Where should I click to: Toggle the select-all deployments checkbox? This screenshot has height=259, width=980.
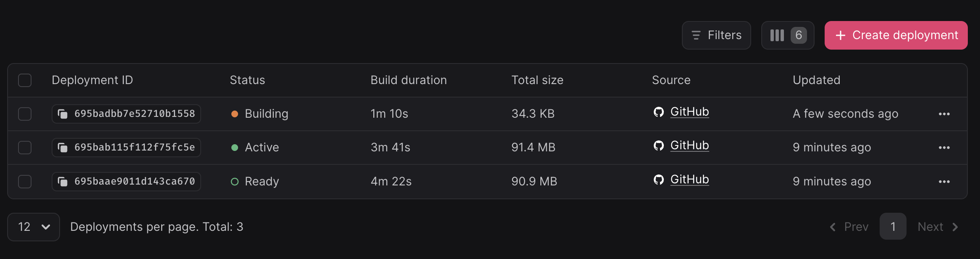click(25, 80)
